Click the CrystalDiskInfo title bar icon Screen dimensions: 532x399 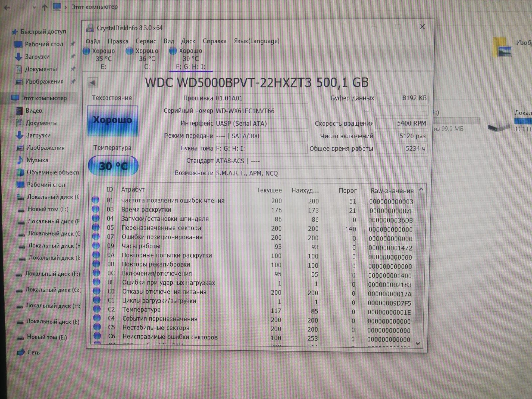tap(90, 28)
